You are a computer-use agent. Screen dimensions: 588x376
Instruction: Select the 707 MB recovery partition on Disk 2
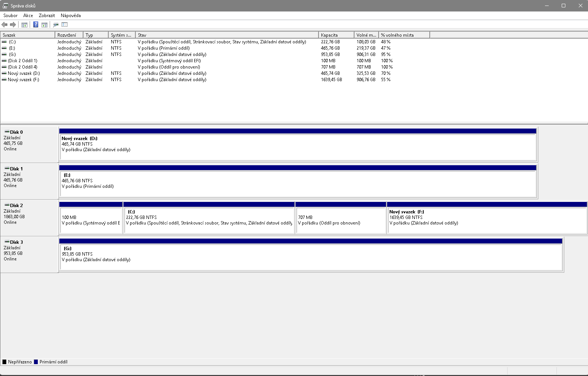point(341,218)
